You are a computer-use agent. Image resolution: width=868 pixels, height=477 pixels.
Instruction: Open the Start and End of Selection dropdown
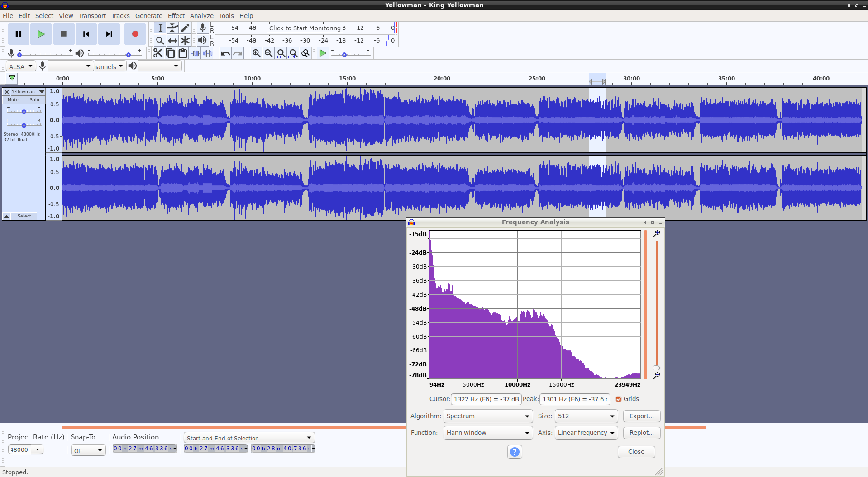(249, 438)
